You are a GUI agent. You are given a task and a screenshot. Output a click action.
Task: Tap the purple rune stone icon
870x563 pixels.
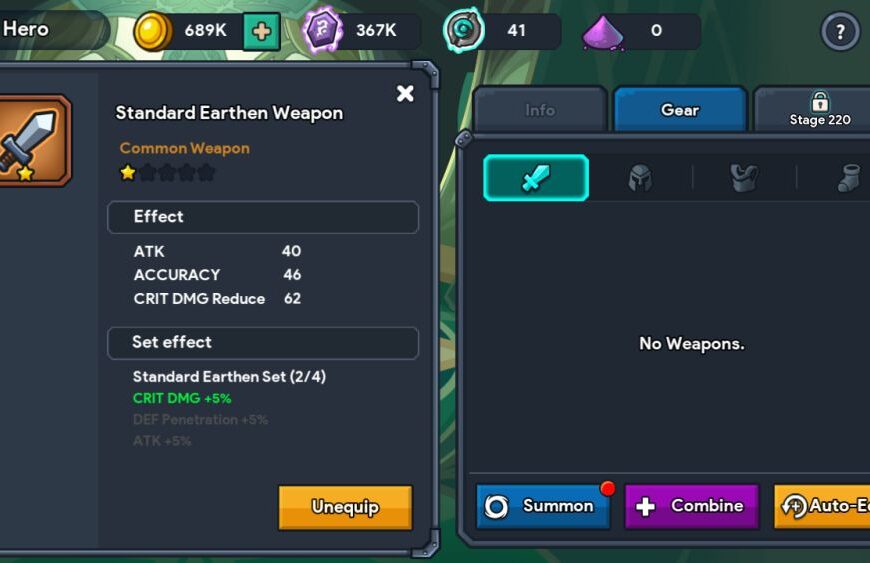pyautogui.click(x=322, y=29)
